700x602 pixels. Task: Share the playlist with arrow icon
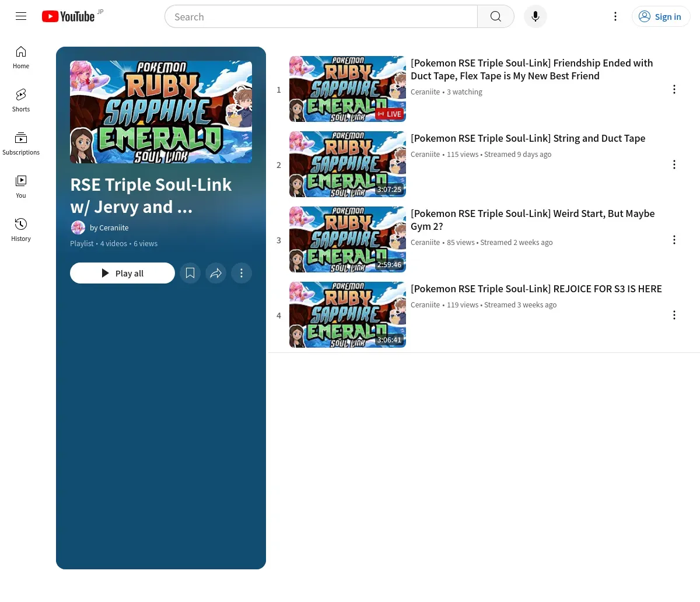(x=216, y=273)
